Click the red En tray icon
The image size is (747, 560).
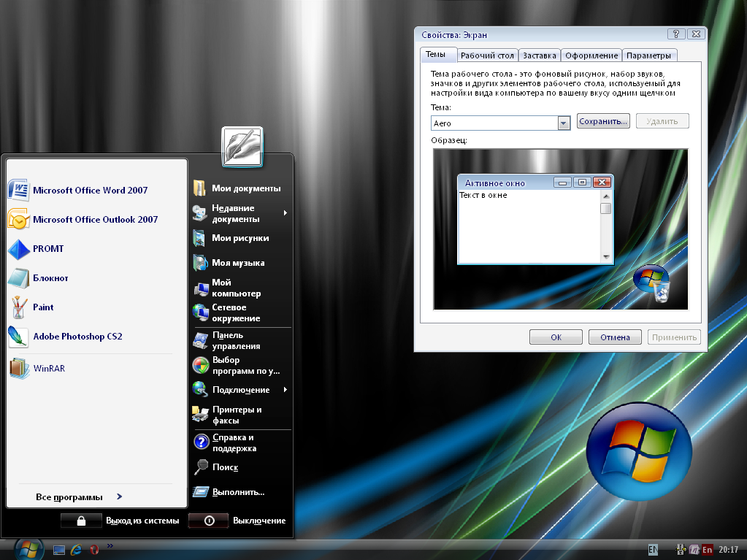[x=708, y=550]
